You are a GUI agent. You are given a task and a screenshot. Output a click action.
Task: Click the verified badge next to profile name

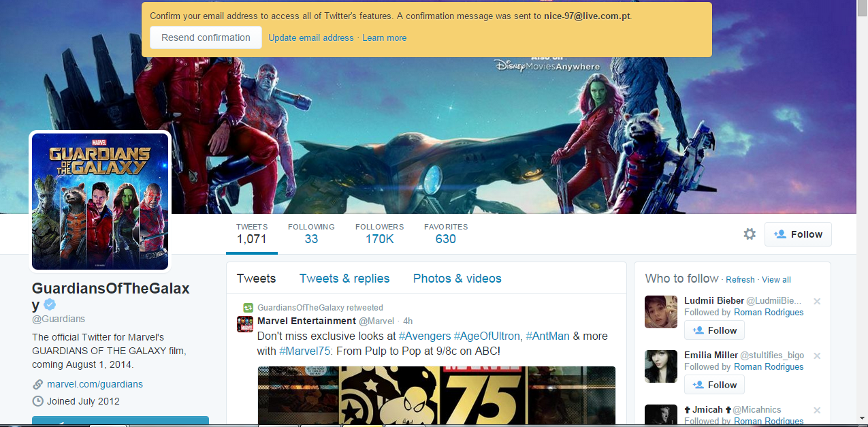(x=50, y=304)
